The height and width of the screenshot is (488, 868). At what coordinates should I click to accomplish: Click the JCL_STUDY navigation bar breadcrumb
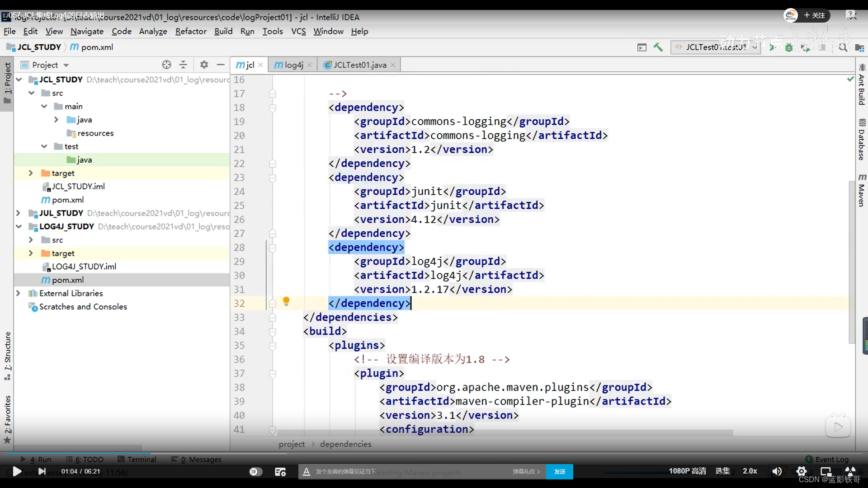click(x=34, y=47)
